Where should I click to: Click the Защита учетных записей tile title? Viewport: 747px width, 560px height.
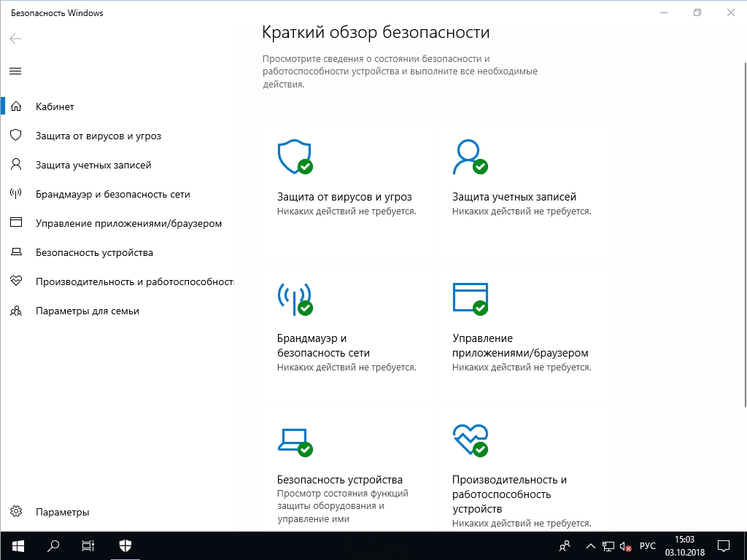click(514, 197)
